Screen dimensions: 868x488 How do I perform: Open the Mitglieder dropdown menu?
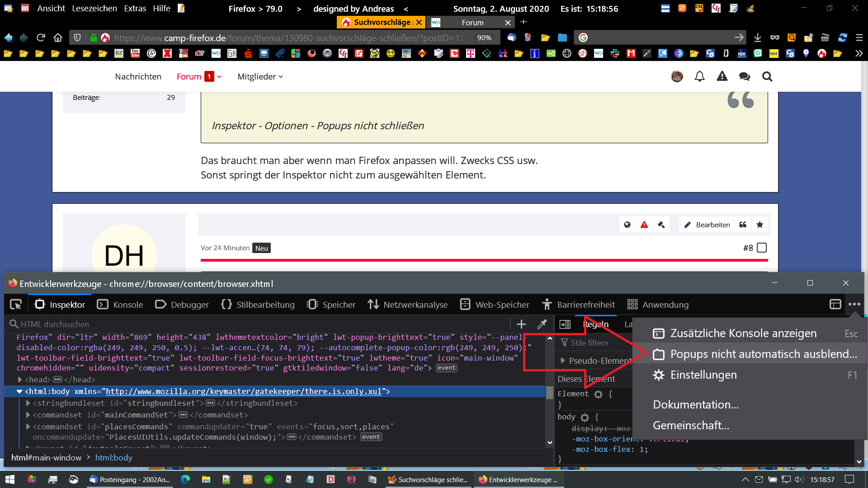tap(260, 76)
